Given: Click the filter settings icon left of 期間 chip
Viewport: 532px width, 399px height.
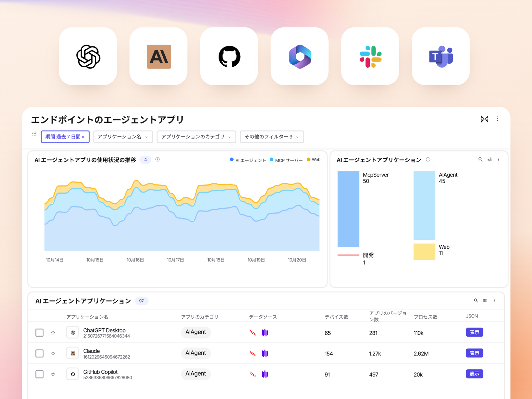Looking at the screenshot, I should point(34,134).
